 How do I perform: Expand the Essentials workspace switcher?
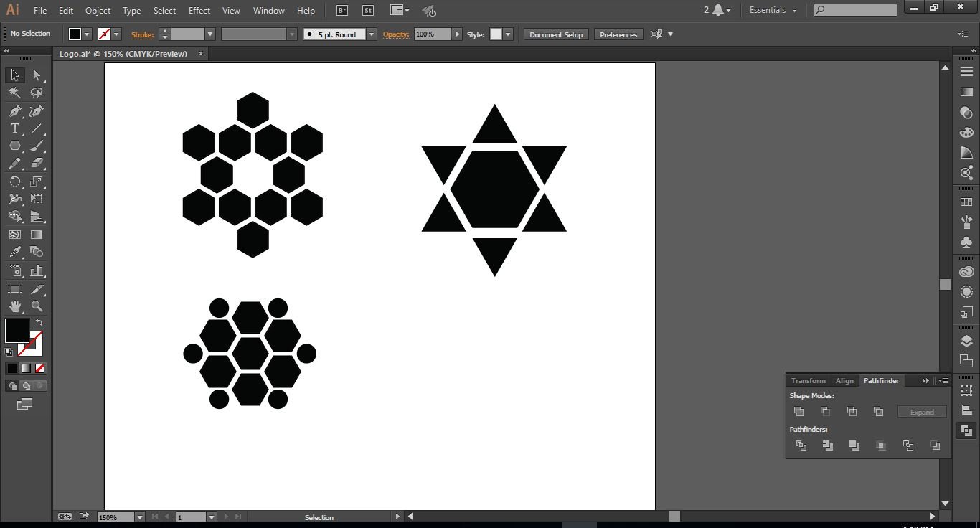773,11
